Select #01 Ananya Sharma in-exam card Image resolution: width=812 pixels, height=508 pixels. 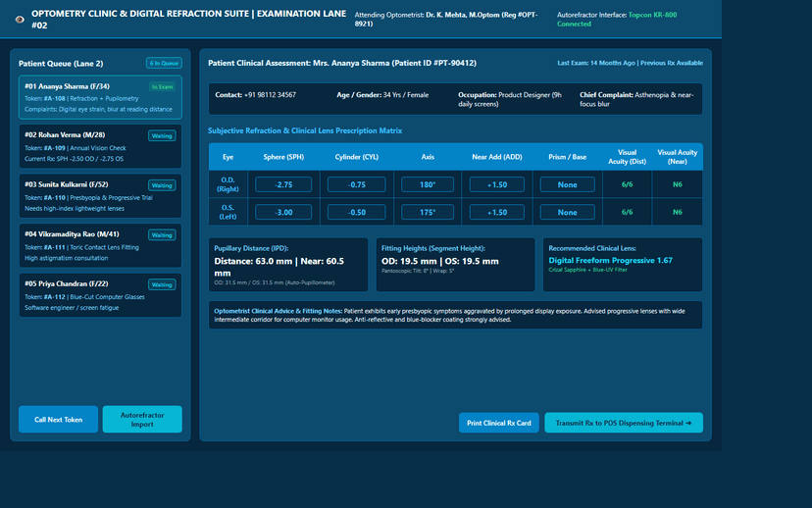pos(100,97)
